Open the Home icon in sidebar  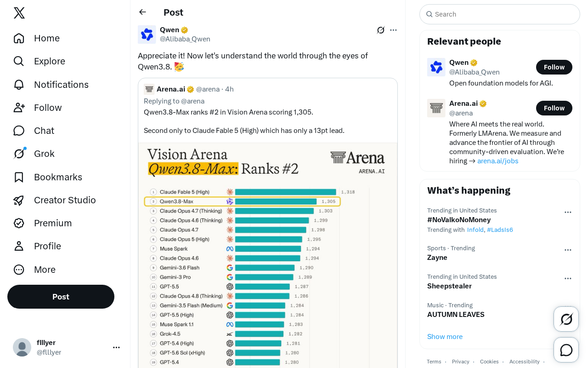click(x=19, y=38)
